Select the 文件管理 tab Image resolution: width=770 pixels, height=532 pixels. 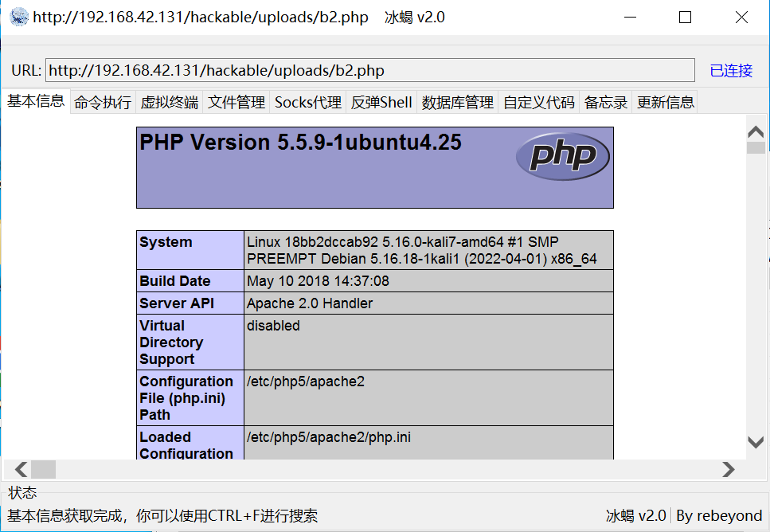(236, 103)
